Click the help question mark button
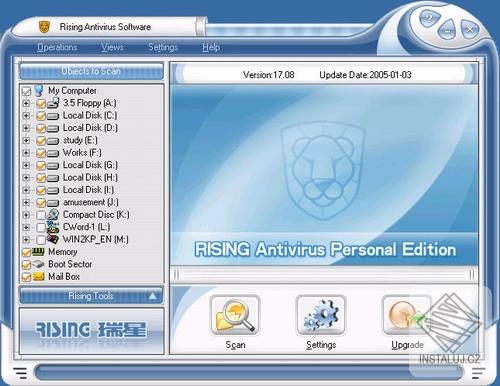Image resolution: width=500 pixels, height=386 pixels. coord(430,18)
